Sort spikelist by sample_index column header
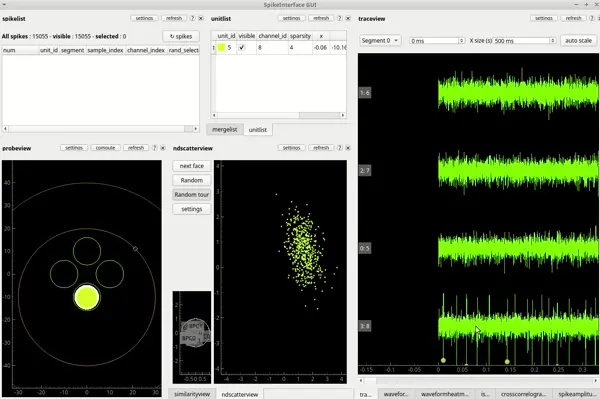 point(105,50)
